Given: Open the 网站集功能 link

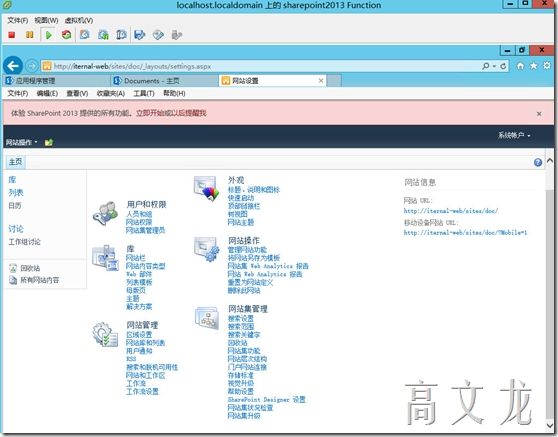Looking at the screenshot, I should [244, 351].
